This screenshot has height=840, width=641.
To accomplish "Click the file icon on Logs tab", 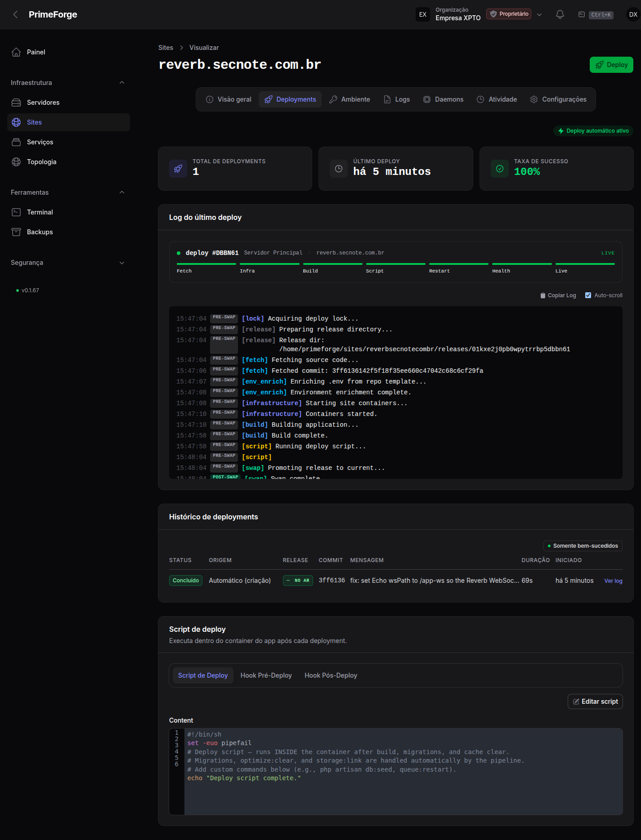I will coord(387,99).
